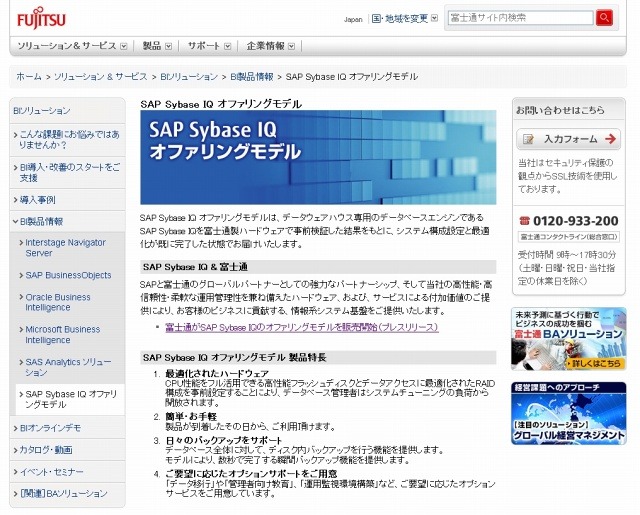Click the SAP Sybase IQ hero banner image

318,157
